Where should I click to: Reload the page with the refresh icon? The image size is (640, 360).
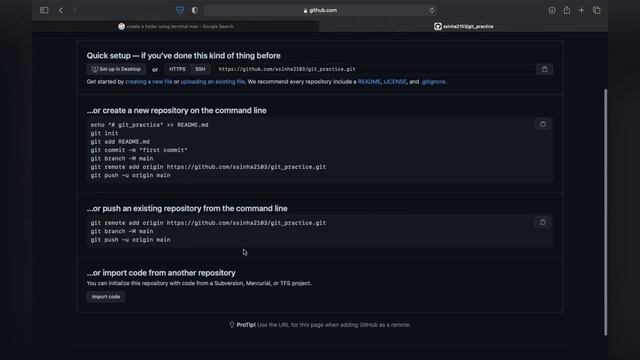click(x=432, y=10)
